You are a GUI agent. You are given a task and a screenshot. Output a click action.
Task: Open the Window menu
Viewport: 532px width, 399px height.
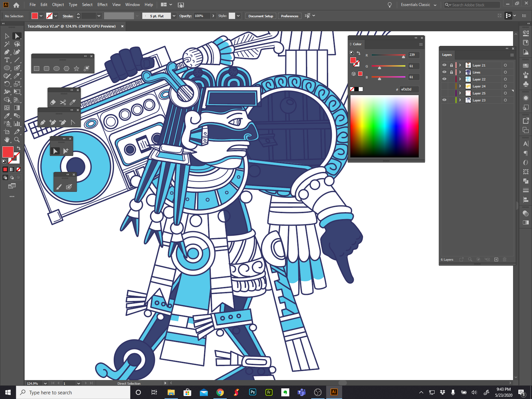click(132, 5)
